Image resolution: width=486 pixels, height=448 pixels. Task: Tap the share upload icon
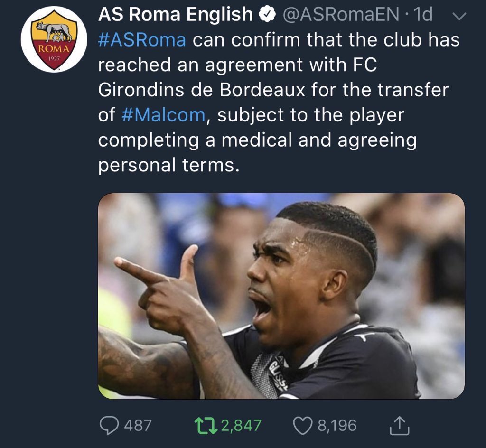point(399,425)
